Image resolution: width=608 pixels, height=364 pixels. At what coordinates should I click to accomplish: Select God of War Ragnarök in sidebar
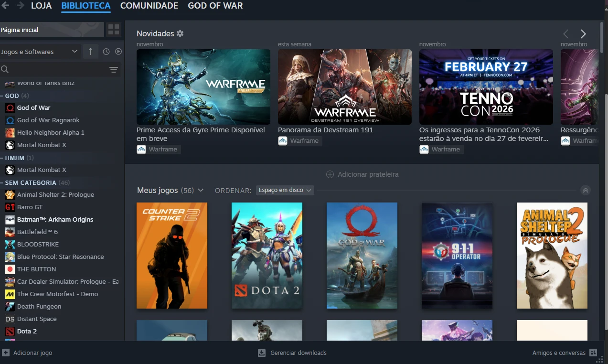[x=48, y=120]
